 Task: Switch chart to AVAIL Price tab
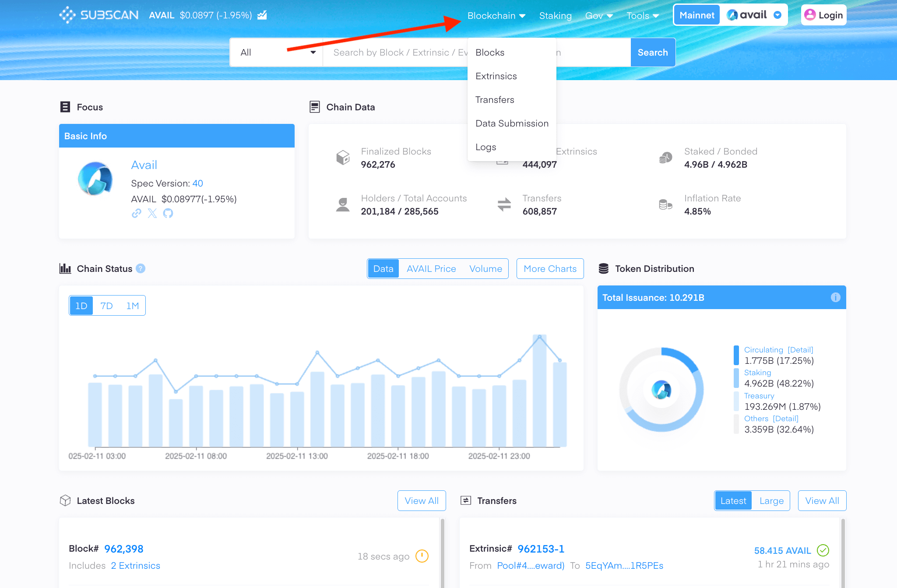pyautogui.click(x=431, y=268)
